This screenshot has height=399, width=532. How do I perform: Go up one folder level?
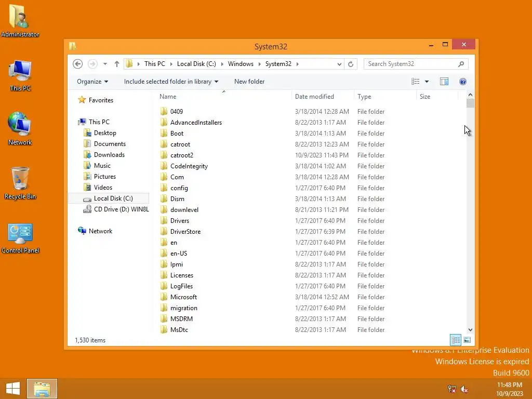tap(117, 64)
